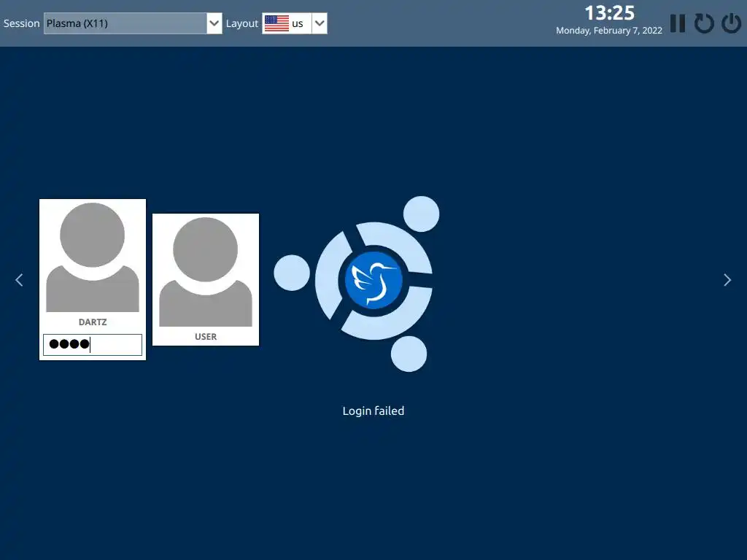Click the USER username label

point(206,337)
